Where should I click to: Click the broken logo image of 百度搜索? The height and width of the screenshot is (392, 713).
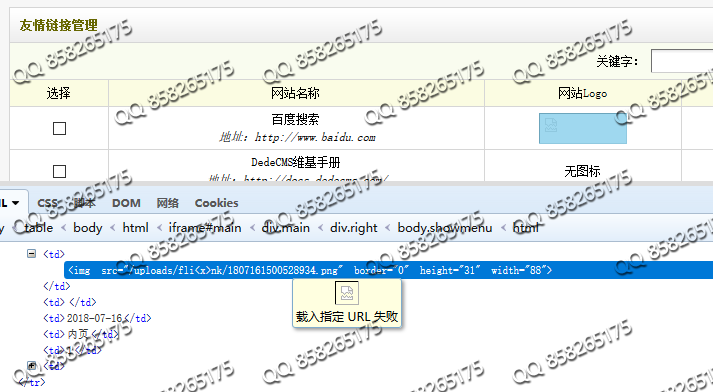click(582, 128)
